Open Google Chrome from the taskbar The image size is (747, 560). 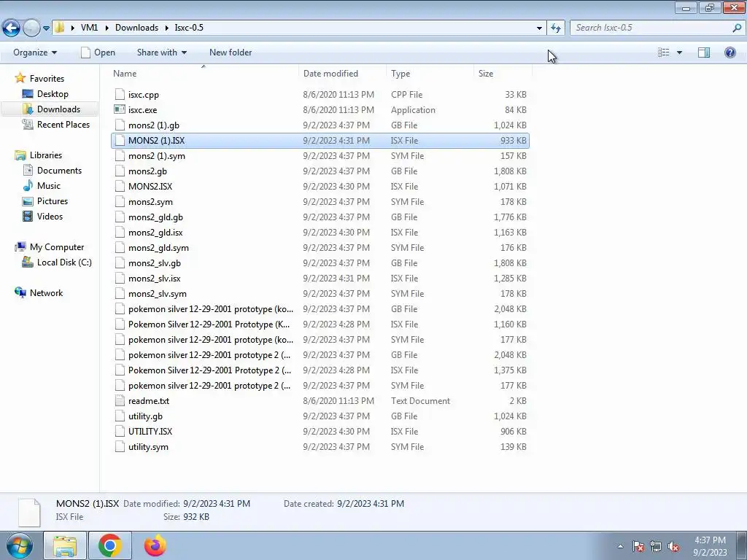pyautogui.click(x=110, y=545)
